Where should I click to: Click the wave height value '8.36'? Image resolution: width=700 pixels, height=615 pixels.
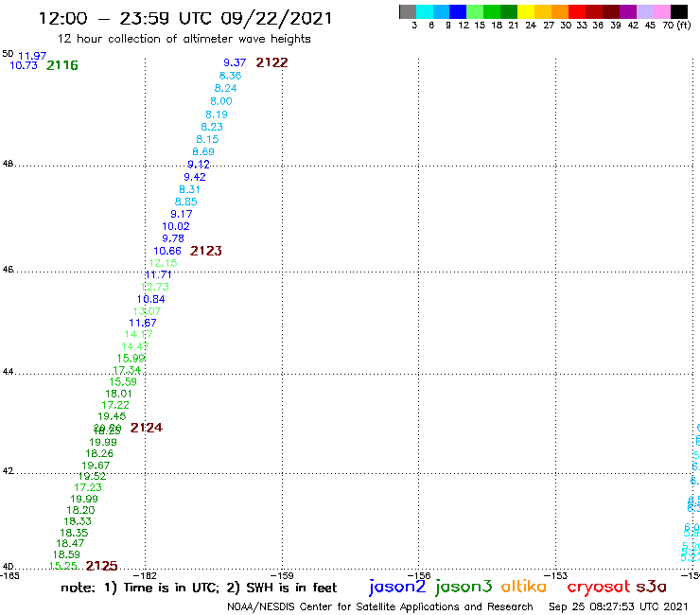tap(231, 76)
